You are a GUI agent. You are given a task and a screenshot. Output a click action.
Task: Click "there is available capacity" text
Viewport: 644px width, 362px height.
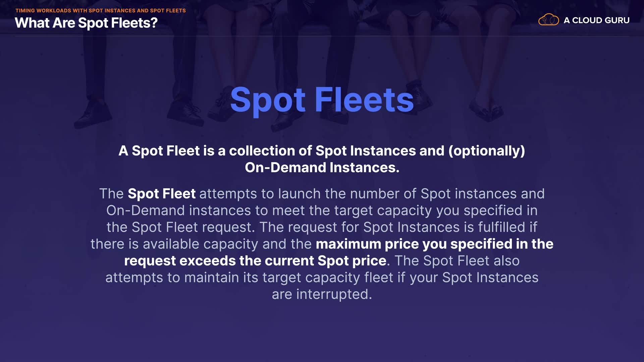point(174,244)
